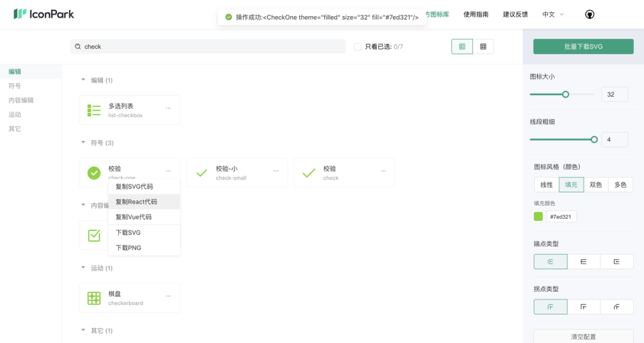Collapse the 符号 (3) group

[83, 143]
